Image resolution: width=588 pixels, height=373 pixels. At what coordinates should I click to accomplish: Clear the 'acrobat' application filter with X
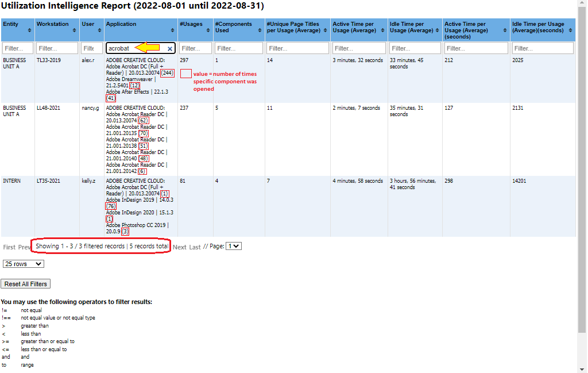pos(170,49)
